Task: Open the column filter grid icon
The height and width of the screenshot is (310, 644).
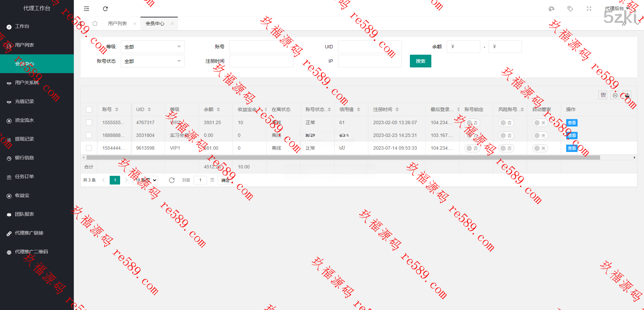Action: (x=603, y=95)
